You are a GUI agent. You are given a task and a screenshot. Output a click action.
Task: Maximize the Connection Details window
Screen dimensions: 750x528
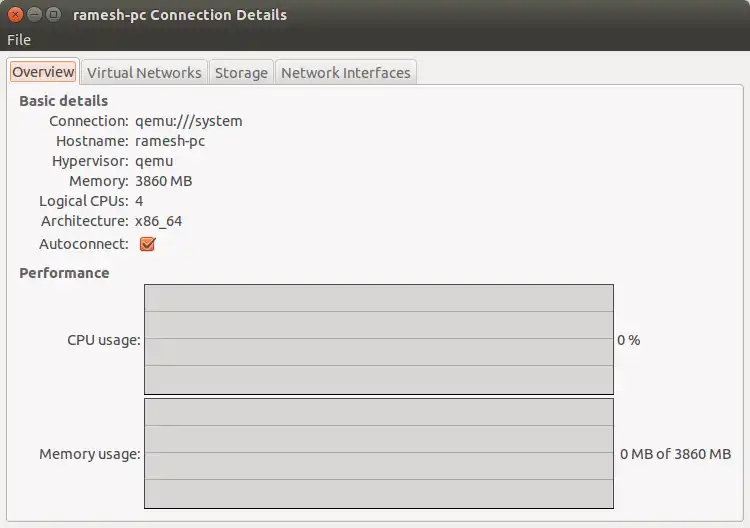point(54,15)
